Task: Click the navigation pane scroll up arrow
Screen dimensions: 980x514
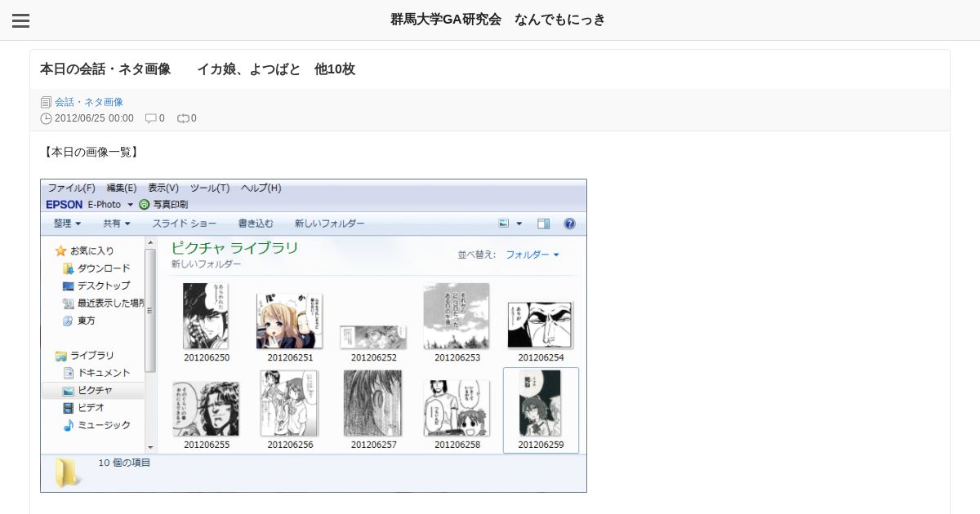Action: point(150,241)
